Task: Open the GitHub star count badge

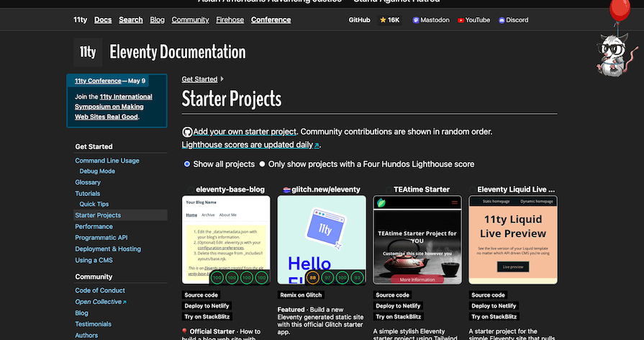Action: pyautogui.click(x=389, y=20)
